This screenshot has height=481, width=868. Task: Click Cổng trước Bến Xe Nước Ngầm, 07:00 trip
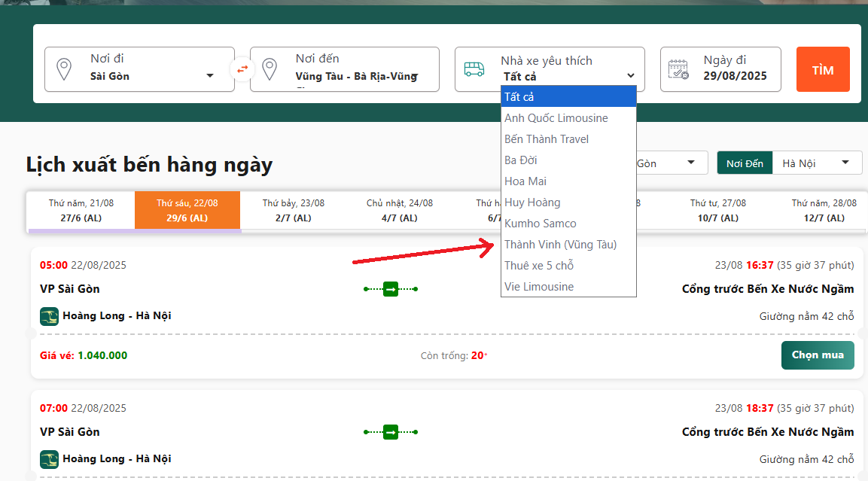coord(768,432)
